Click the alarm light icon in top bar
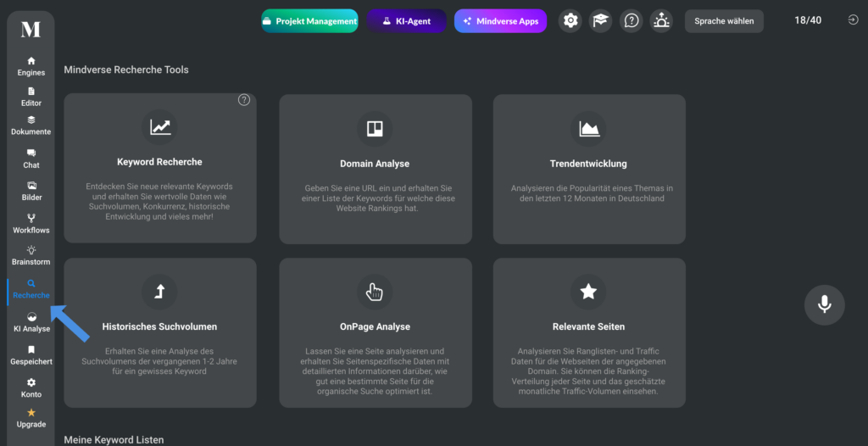Screen dimensions: 868x446 [x=661, y=21]
